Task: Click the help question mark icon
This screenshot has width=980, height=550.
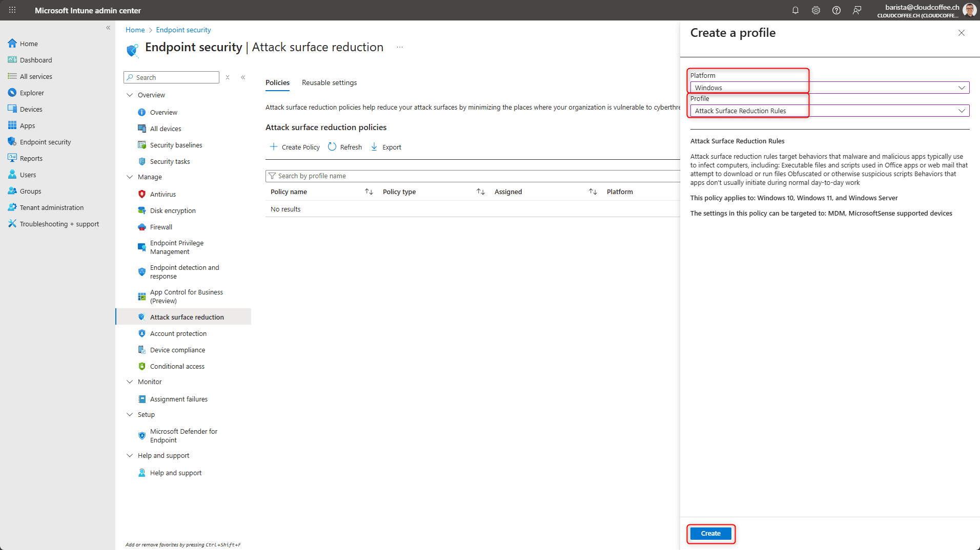Action: tap(836, 10)
